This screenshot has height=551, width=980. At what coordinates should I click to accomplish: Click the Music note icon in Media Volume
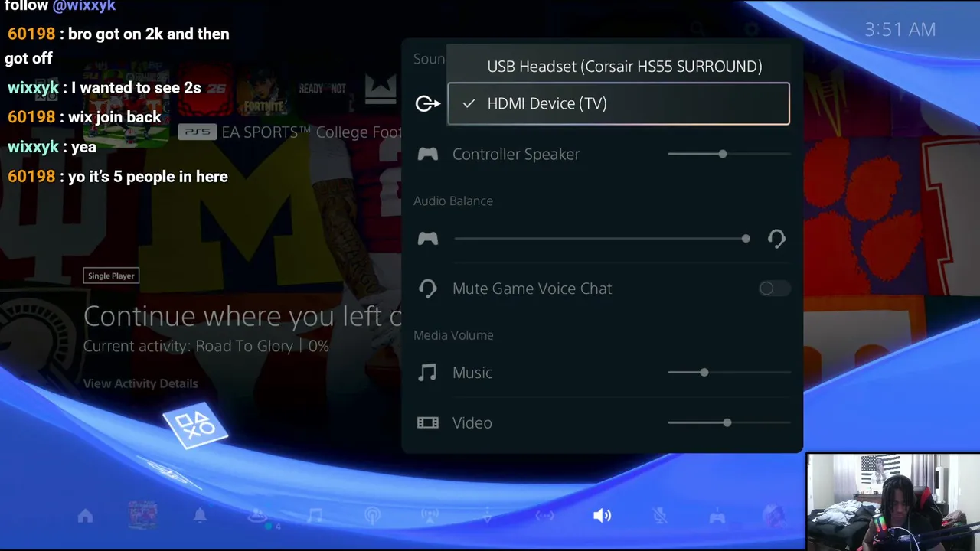click(x=427, y=373)
